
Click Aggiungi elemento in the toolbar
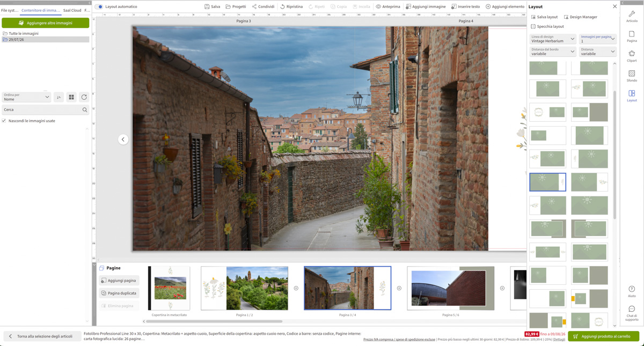tap(505, 6)
